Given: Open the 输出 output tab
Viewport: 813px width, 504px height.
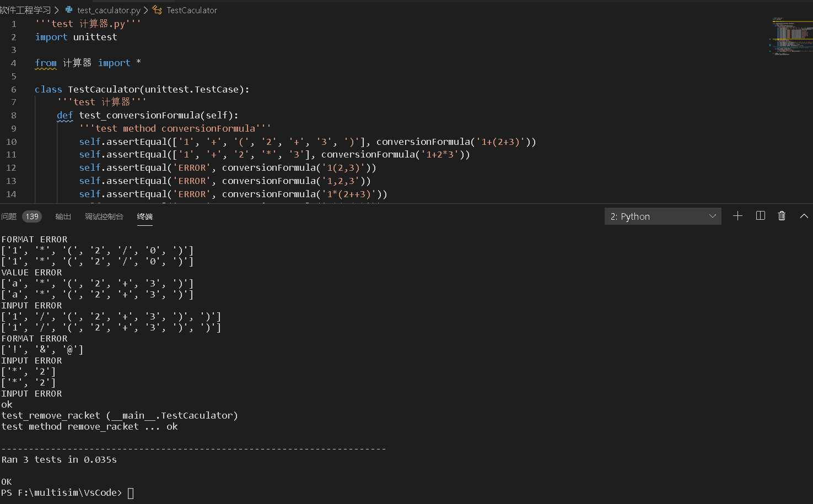Looking at the screenshot, I should [63, 216].
